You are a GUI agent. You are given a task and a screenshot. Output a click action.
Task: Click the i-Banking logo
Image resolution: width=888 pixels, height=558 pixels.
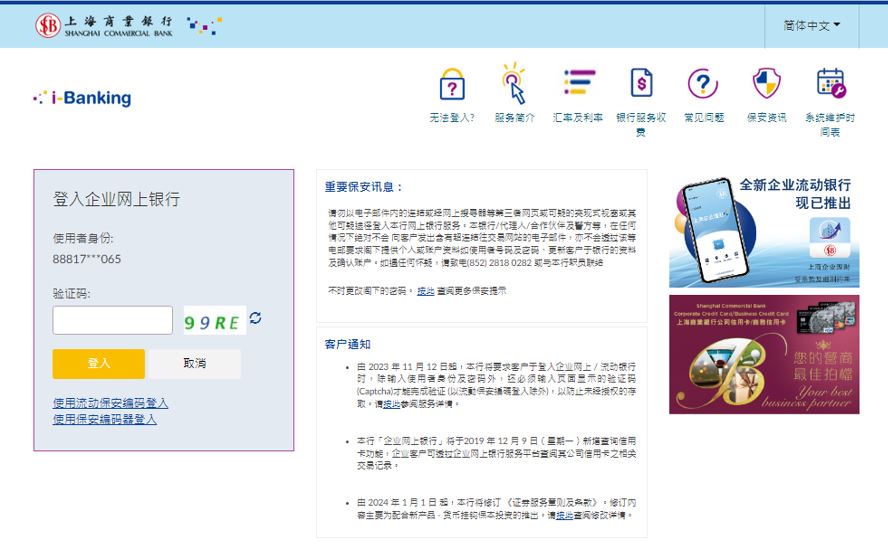[82, 98]
